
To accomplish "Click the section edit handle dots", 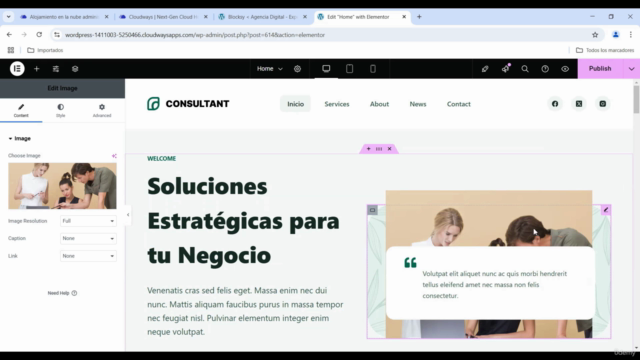I will coord(379,149).
